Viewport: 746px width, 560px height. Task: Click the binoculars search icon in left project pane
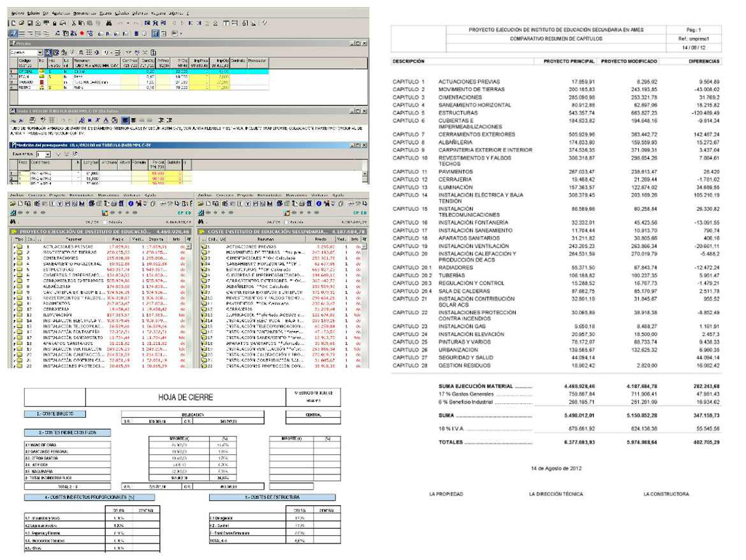point(13,222)
